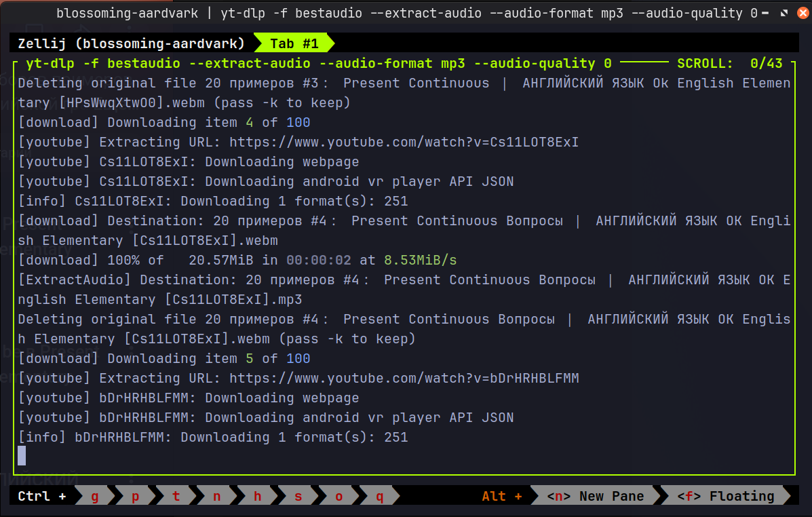Select Tab #1 in Zellij tab bar

pyautogui.click(x=294, y=43)
